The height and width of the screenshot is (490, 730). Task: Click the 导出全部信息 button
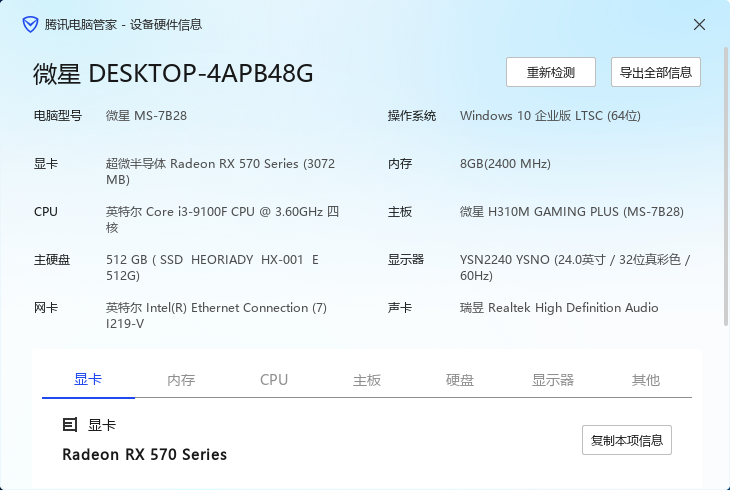[656, 72]
